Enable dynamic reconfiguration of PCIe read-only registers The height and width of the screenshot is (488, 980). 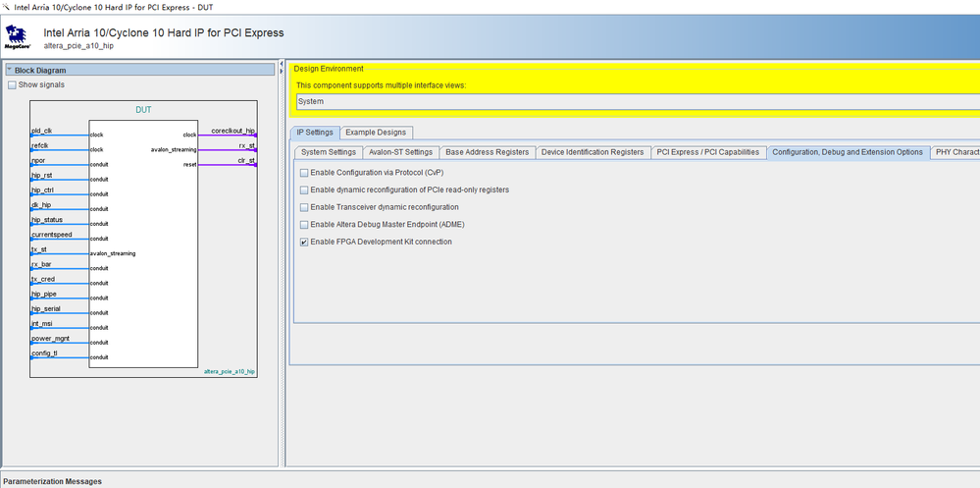304,190
